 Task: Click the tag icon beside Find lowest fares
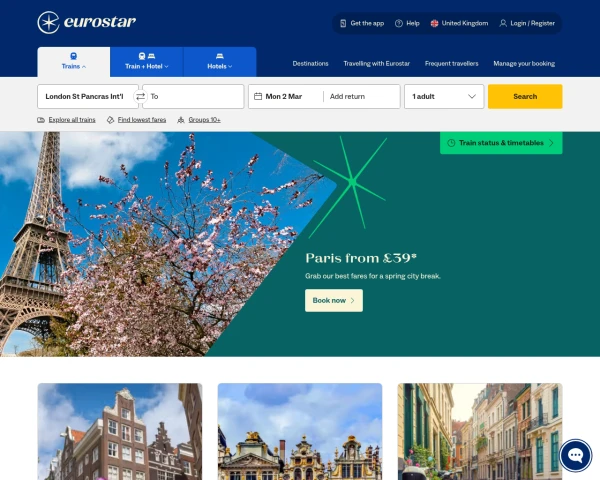110,120
